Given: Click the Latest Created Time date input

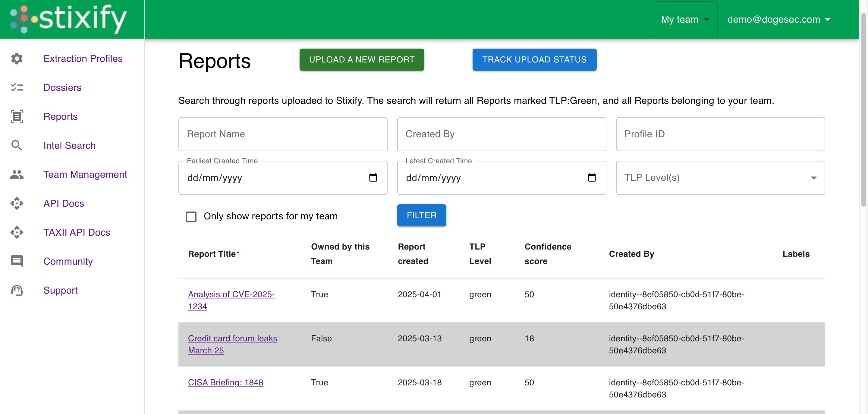Looking at the screenshot, I should (502, 177).
